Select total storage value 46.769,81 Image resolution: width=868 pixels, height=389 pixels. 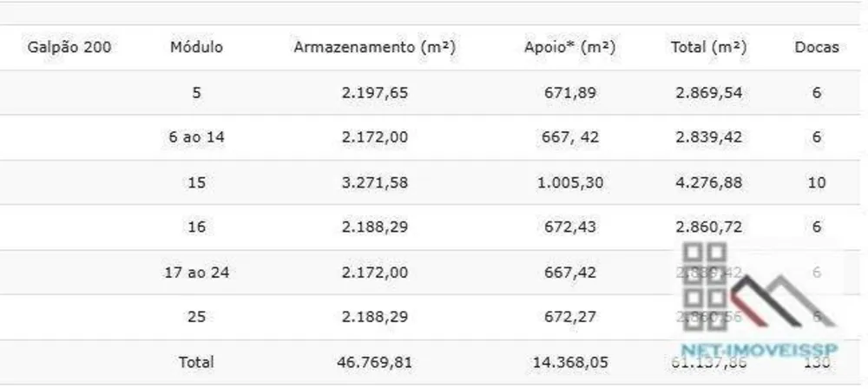pyautogui.click(x=375, y=362)
